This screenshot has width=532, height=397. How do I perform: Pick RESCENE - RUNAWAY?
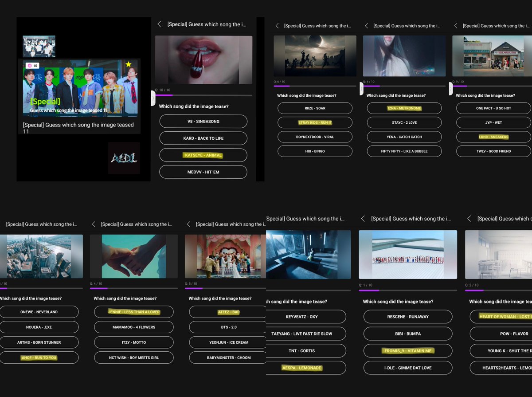point(408,317)
